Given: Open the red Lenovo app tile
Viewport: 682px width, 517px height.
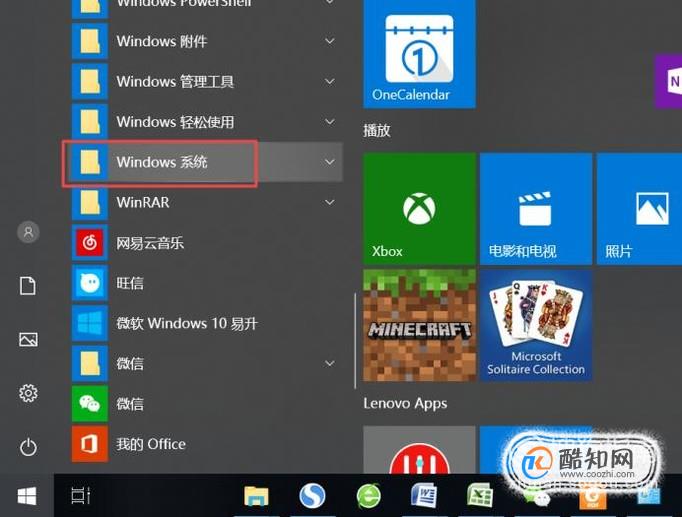Looking at the screenshot, I should pyautogui.click(x=419, y=450).
